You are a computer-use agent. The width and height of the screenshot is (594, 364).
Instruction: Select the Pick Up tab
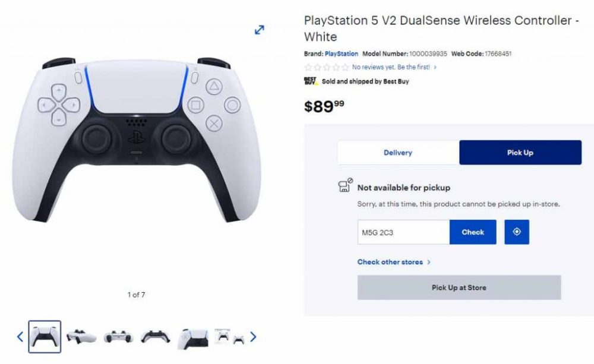pos(520,153)
